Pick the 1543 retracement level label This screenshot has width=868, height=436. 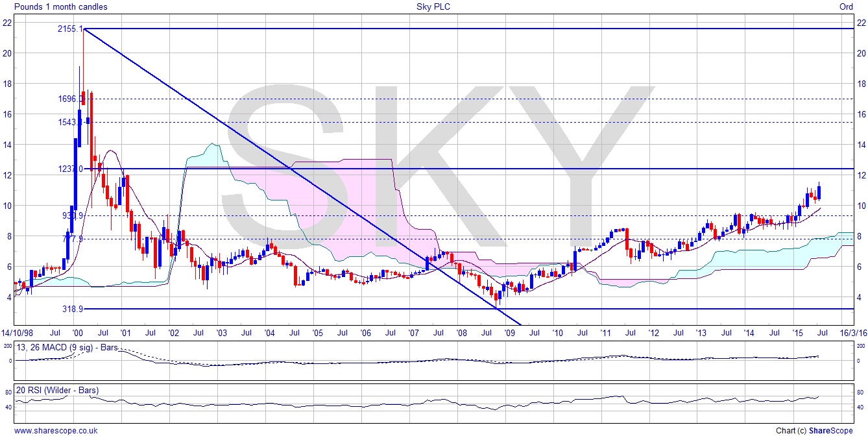[x=69, y=122]
